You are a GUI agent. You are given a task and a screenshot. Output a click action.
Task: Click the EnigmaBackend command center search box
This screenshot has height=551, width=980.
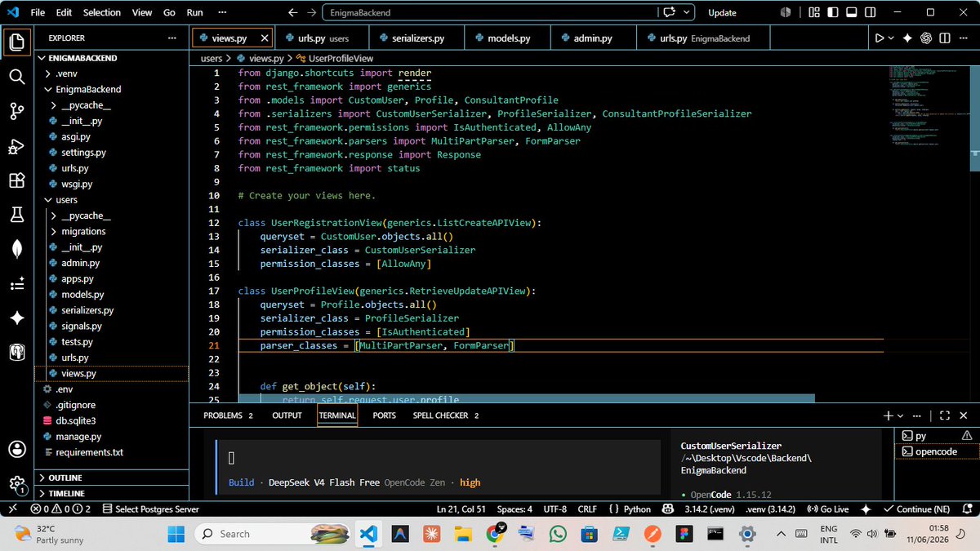click(490, 12)
